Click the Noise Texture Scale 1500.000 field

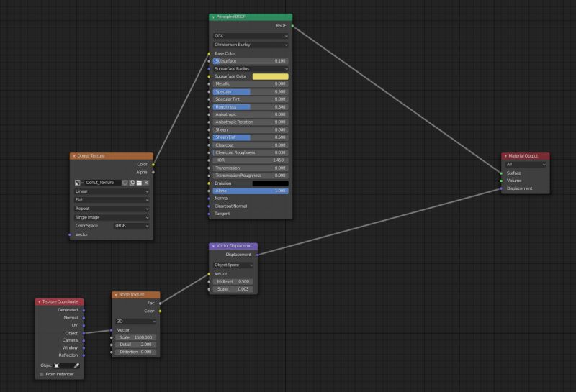click(x=136, y=337)
